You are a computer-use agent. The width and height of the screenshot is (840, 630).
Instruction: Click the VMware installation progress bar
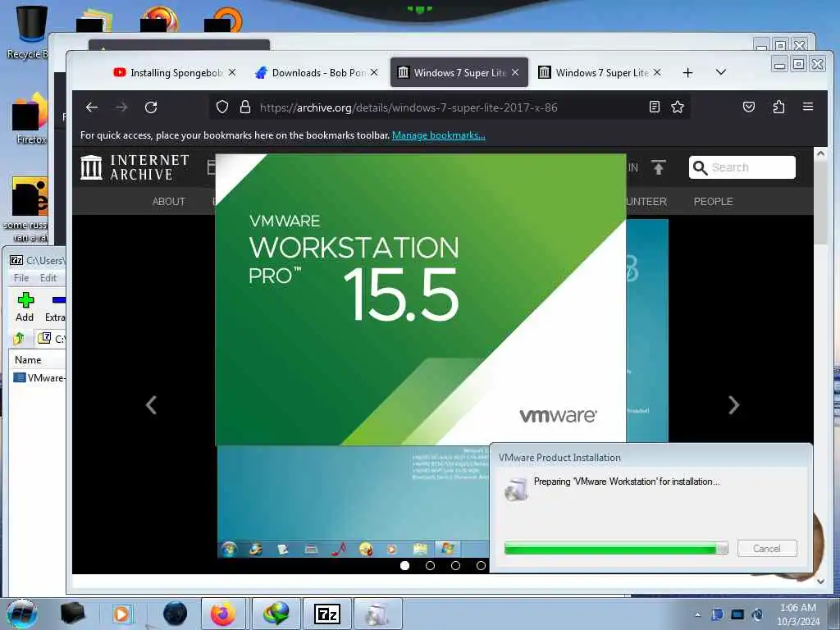[x=616, y=548]
